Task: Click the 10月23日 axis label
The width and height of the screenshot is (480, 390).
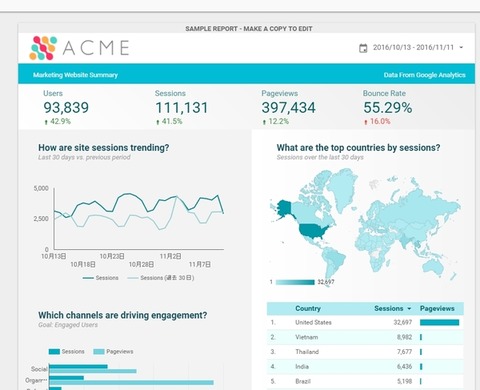Action: [x=112, y=256]
